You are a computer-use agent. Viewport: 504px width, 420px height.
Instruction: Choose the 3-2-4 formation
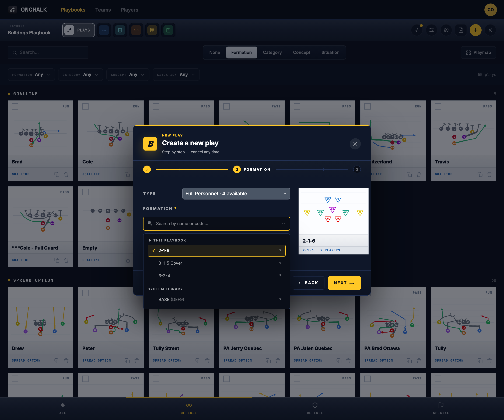[x=216, y=275]
